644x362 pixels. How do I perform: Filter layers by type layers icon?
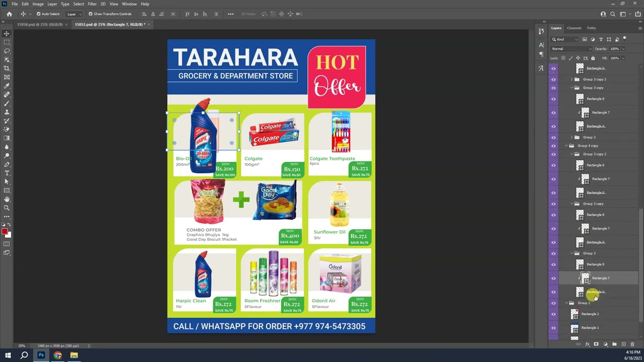601,39
